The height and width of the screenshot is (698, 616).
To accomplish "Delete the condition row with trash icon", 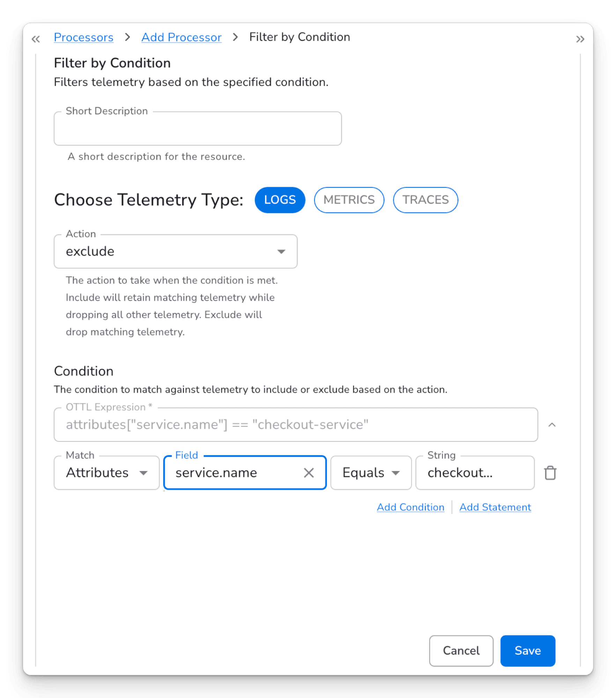I will tap(550, 473).
